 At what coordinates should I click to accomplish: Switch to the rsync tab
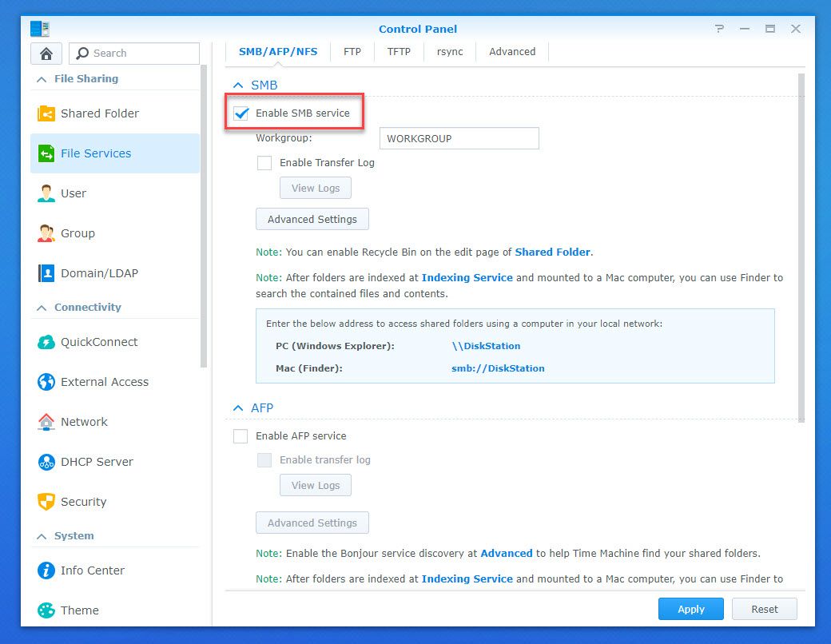click(450, 52)
